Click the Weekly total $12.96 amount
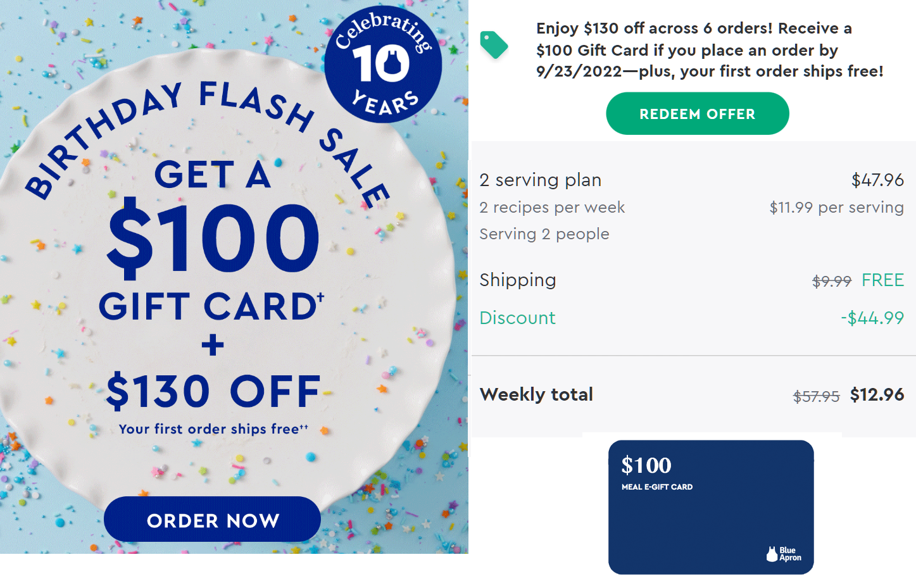The image size is (916, 588). [877, 394]
